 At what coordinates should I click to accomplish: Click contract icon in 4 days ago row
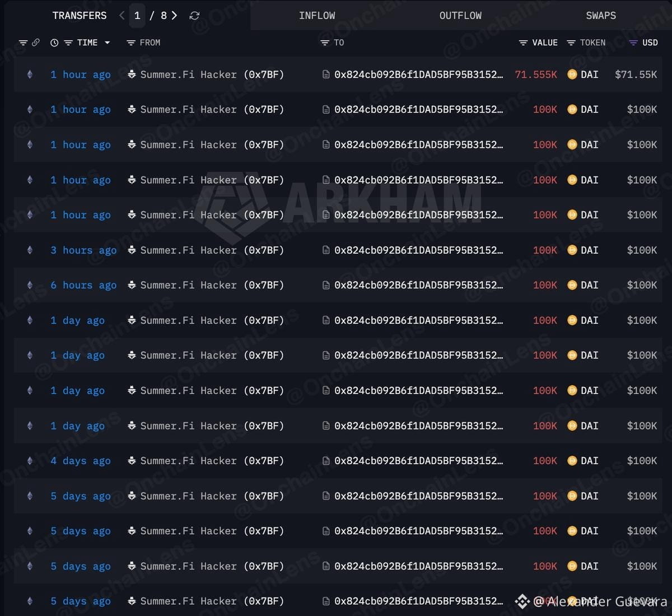click(326, 461)
